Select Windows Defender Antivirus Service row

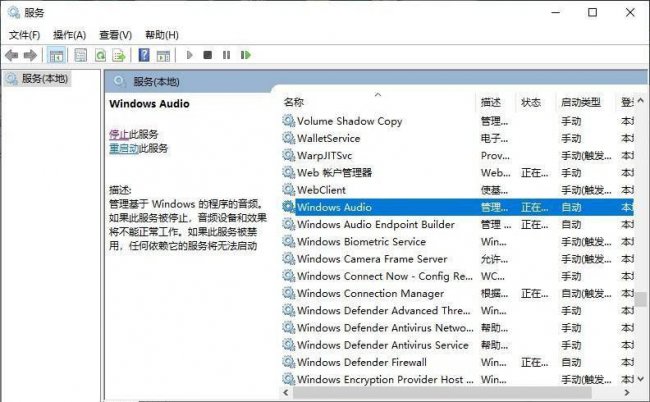tap(458, 344)
